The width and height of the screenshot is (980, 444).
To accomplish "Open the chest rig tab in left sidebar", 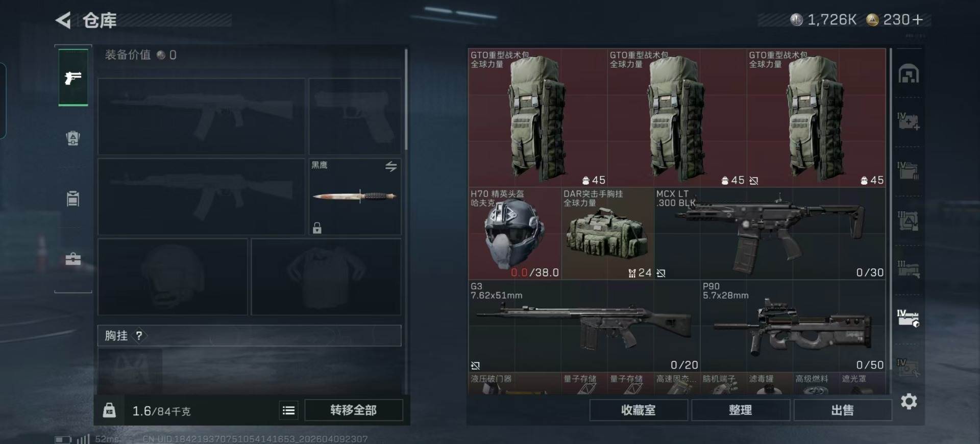I will click(73, 199).
